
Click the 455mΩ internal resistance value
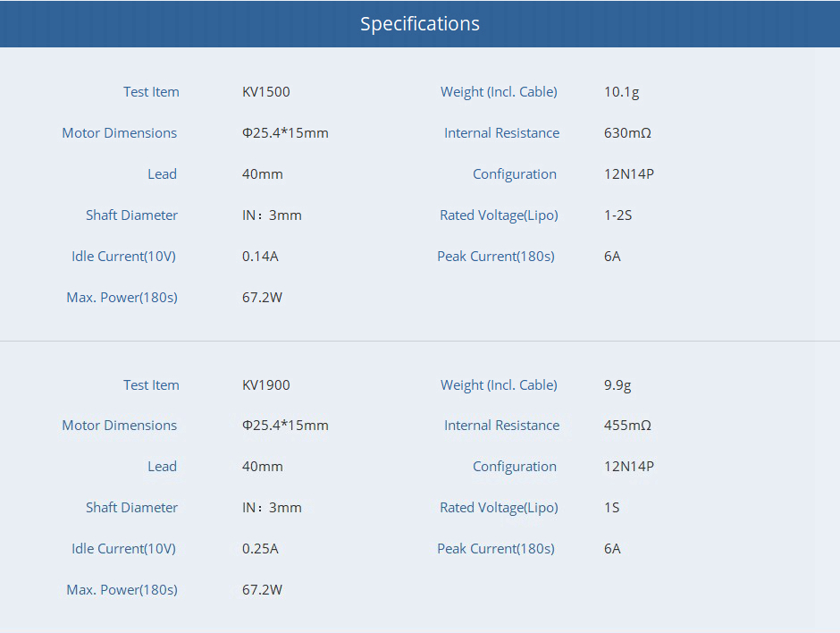[627, 426]
